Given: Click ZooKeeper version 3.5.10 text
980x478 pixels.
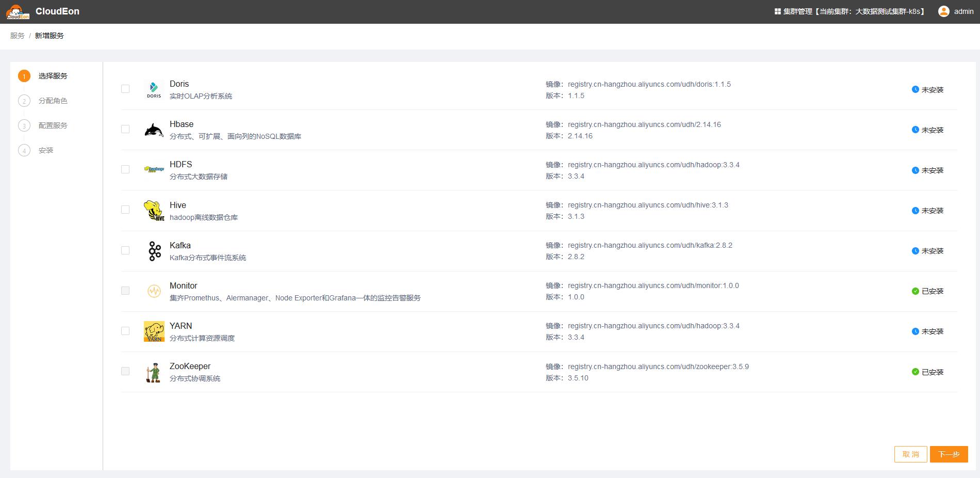Looking at the screenshot, I should coord(578,378).
